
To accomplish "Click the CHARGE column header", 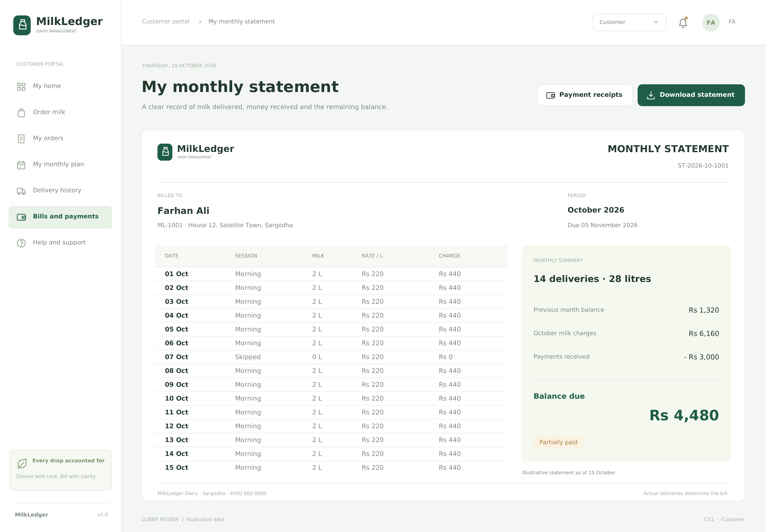I will (x=449, y=256).
